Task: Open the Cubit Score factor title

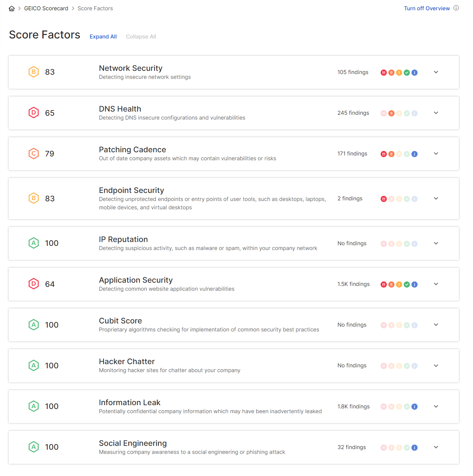Action: 120,321
